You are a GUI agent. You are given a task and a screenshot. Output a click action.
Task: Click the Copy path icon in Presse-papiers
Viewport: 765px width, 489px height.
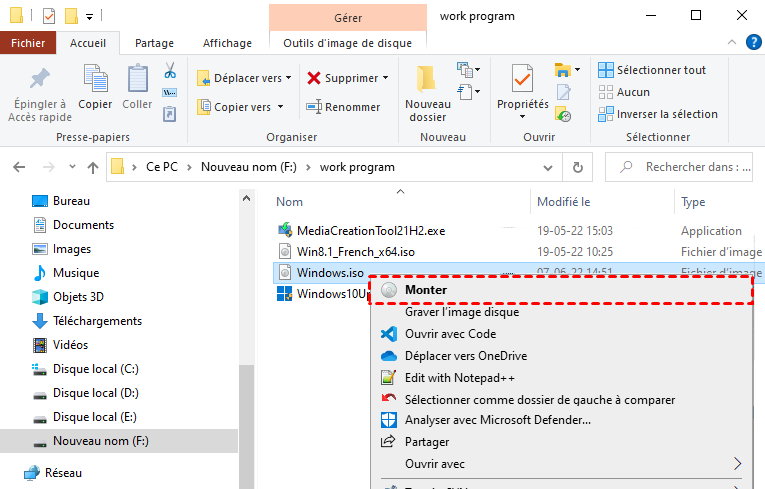pos(170,93)
